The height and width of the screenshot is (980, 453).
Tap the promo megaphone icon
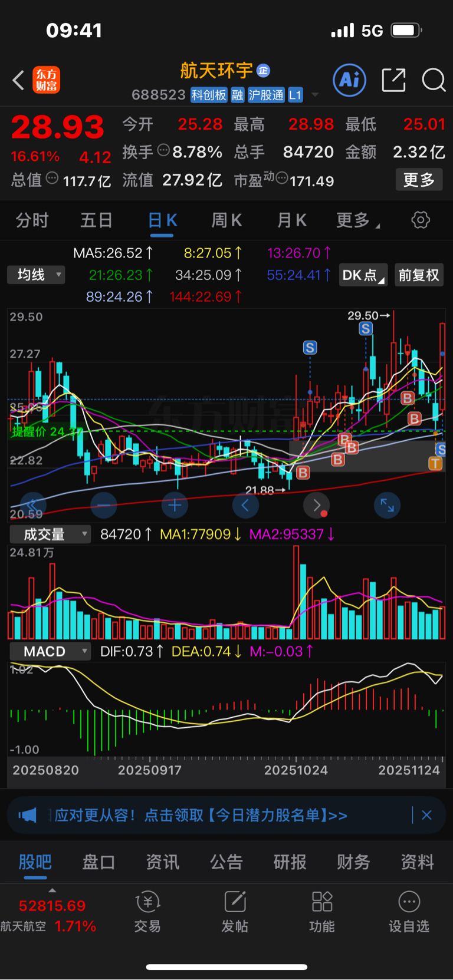[x=28, y=816]
